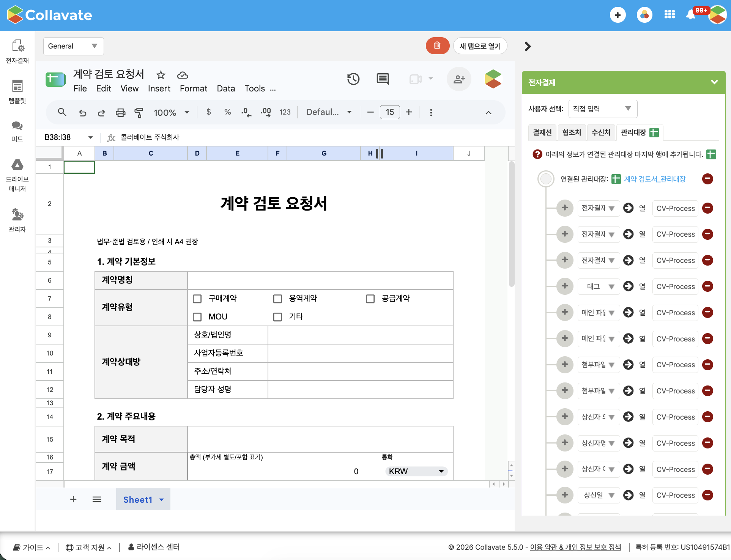
Task: Click the font size 15 field
Action: tap(390, 112)
